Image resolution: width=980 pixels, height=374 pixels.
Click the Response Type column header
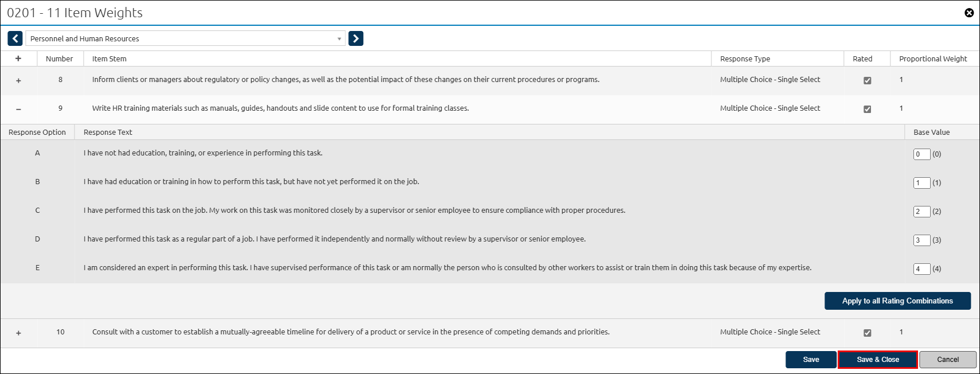pyautogui.click(x=745, y=59)
